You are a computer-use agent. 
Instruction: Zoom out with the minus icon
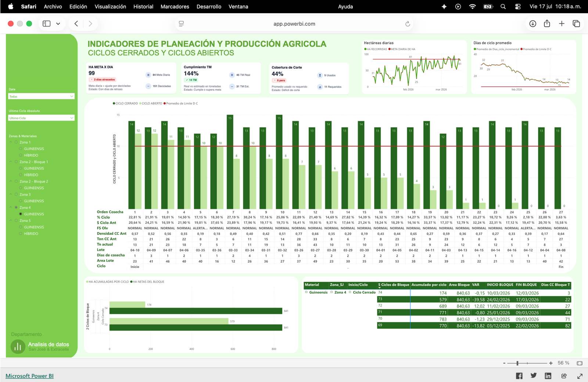pos(504,363)
